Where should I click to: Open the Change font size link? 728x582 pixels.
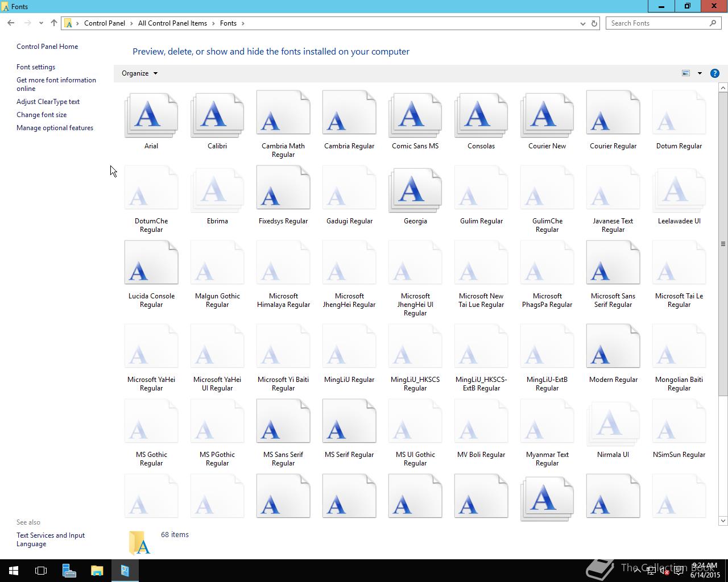coord(42,115)
